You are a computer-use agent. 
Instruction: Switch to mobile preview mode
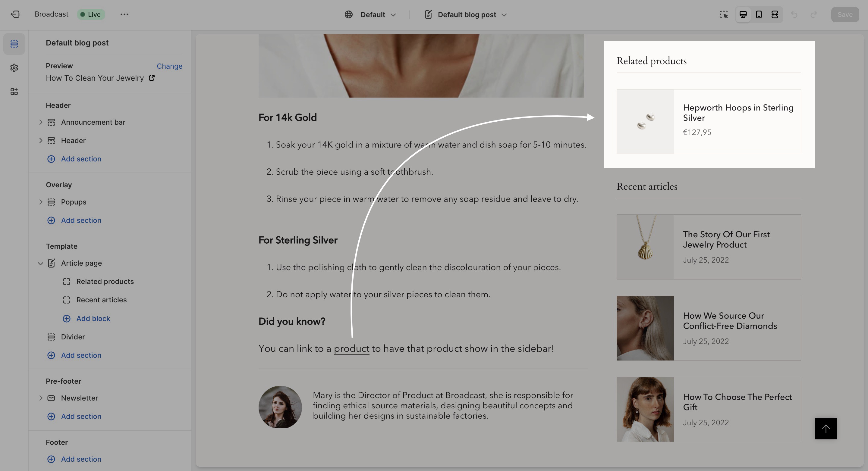[759, 14]
